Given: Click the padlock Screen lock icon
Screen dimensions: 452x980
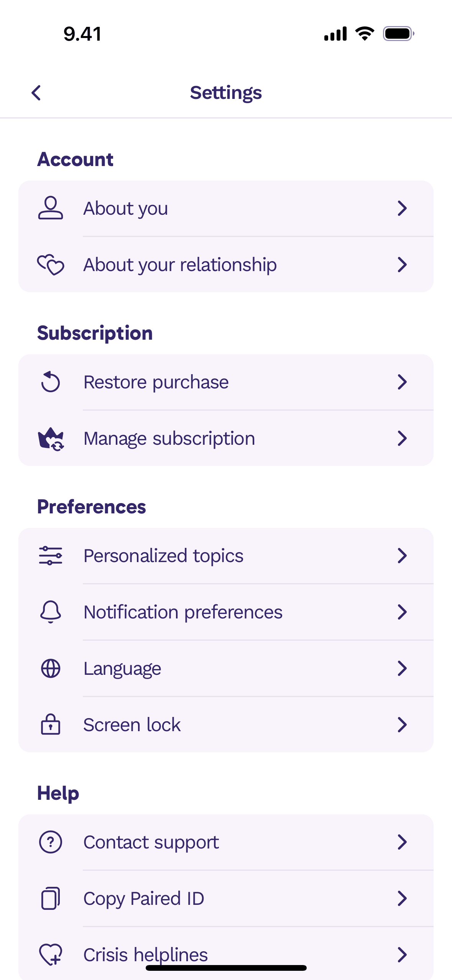Looking at the screenshot, I should pyautogui.click(x=51, y=724).
